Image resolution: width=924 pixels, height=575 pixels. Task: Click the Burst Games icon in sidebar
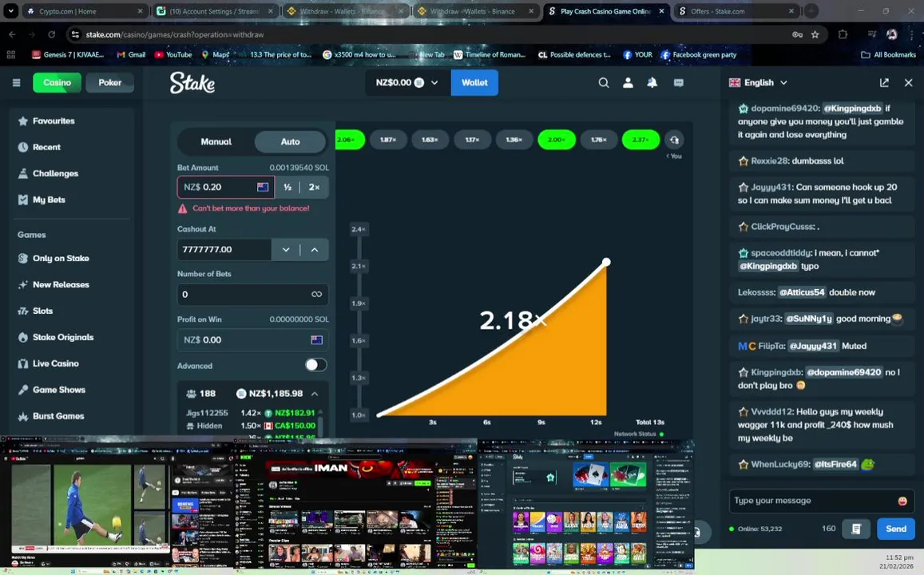(x=23, y=416)
